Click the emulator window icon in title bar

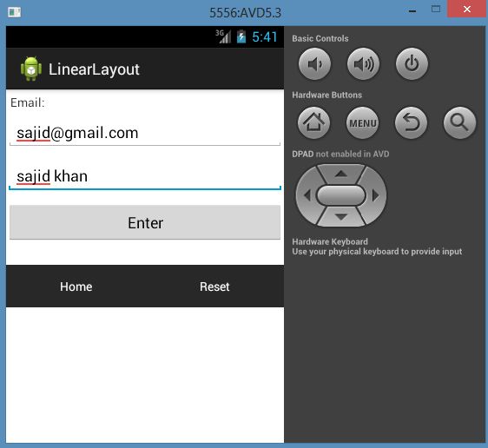(14, 12)
